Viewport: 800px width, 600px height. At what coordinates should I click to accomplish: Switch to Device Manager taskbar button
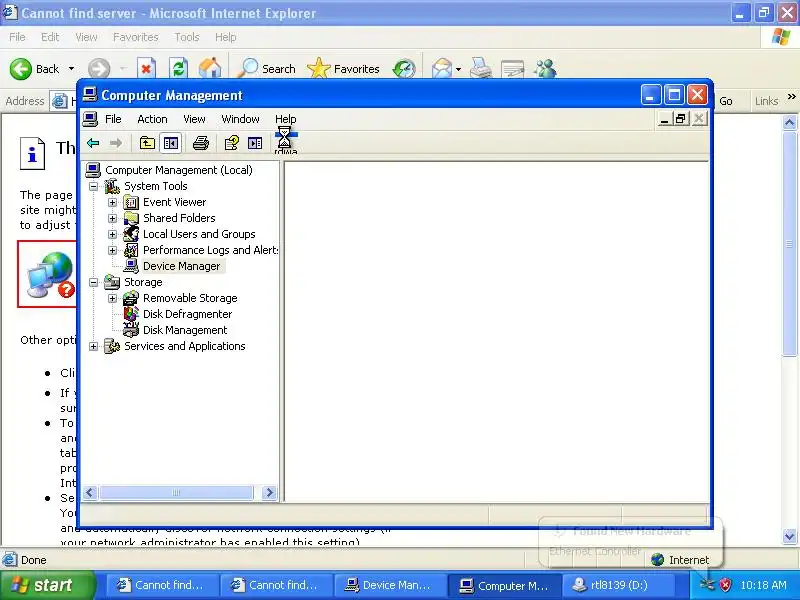pos(389,585)
